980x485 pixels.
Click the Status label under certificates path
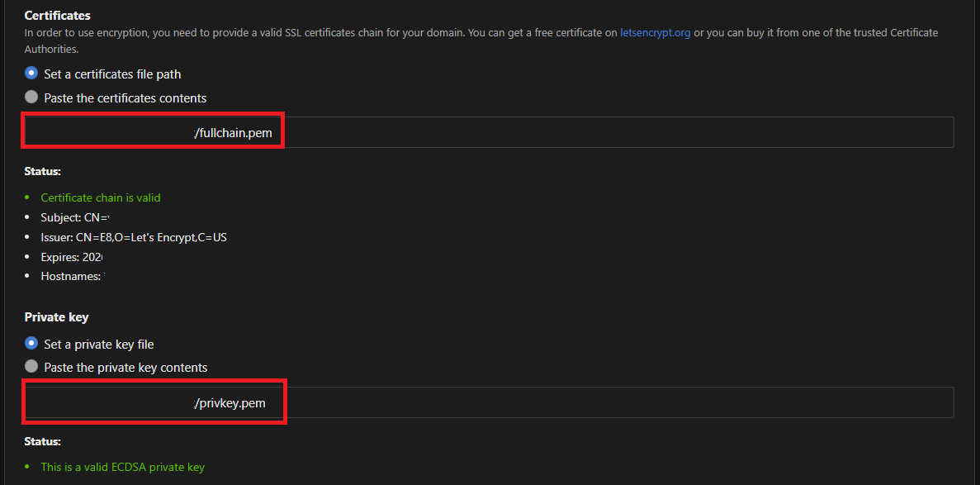click(x=42, y=171)
